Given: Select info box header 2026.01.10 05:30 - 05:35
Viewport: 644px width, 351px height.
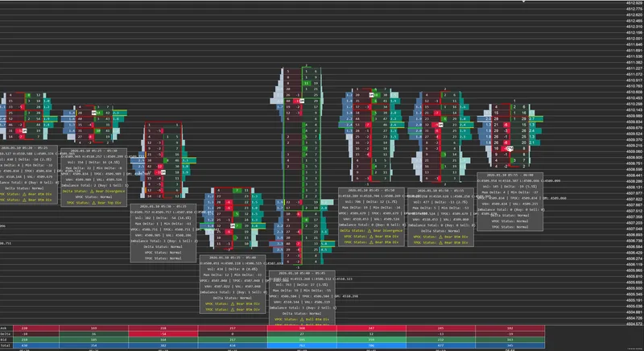Looking at the screenshot, I should 163,207.
